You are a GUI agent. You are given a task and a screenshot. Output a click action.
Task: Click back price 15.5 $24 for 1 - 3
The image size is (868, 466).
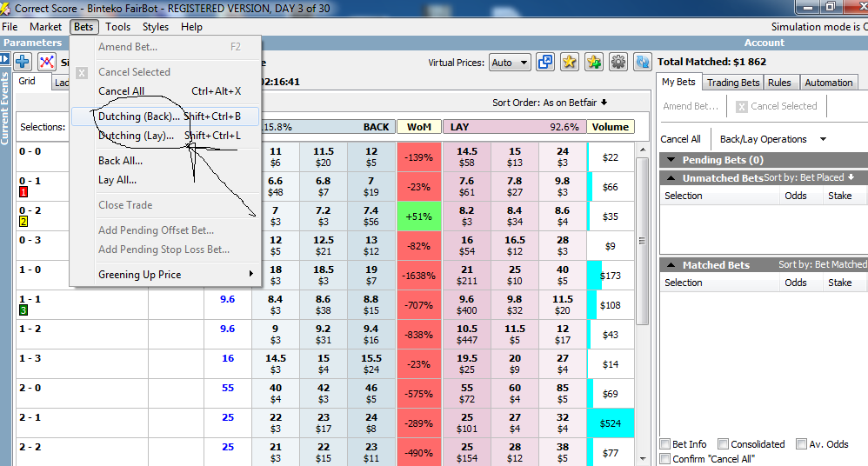point(371,364)
